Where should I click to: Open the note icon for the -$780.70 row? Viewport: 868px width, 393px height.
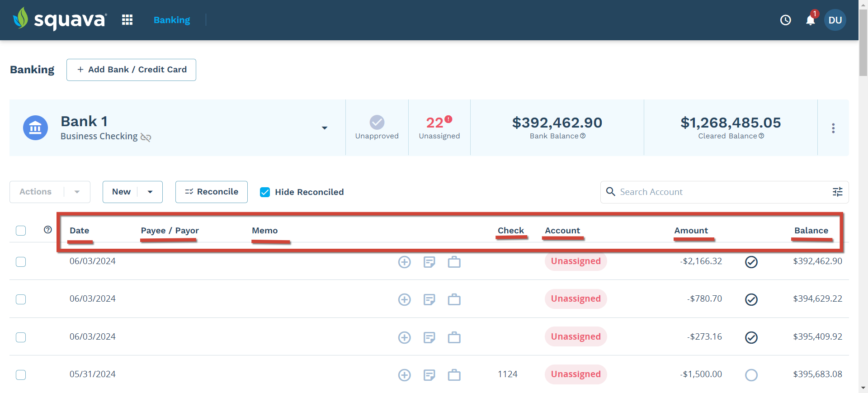pyautogui.click(x=429, y=299)
